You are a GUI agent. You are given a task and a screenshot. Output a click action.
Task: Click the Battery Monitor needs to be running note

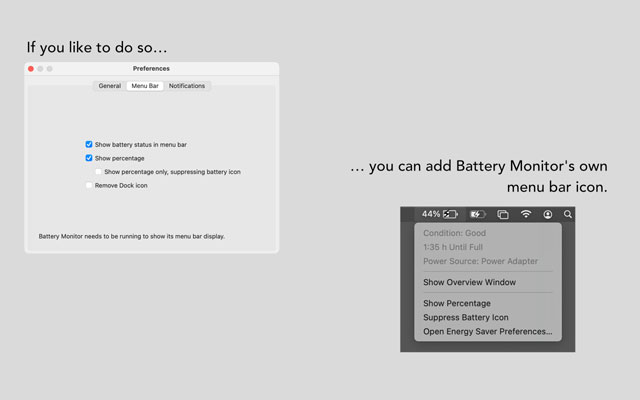coord(131,236)
